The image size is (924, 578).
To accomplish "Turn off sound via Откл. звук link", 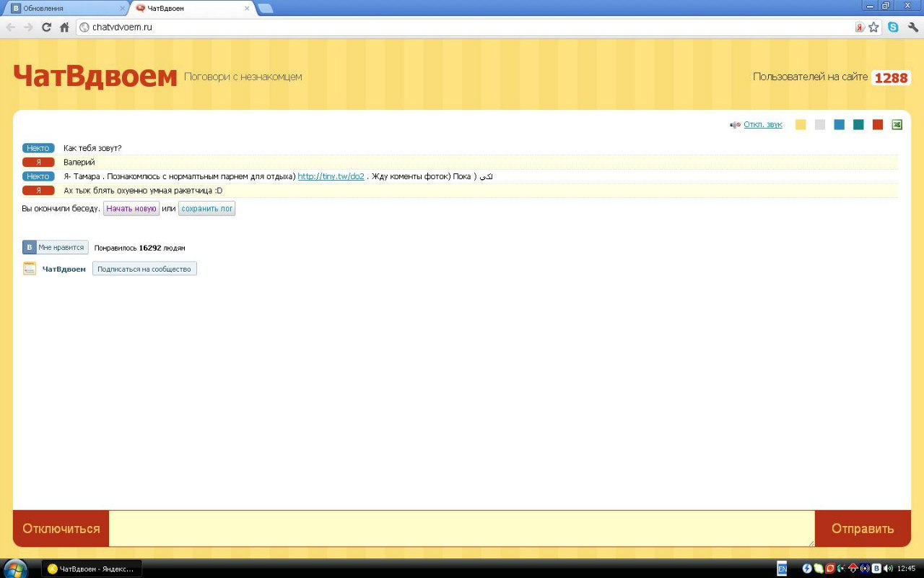I will pyautogui.click(x=763, y=124).
